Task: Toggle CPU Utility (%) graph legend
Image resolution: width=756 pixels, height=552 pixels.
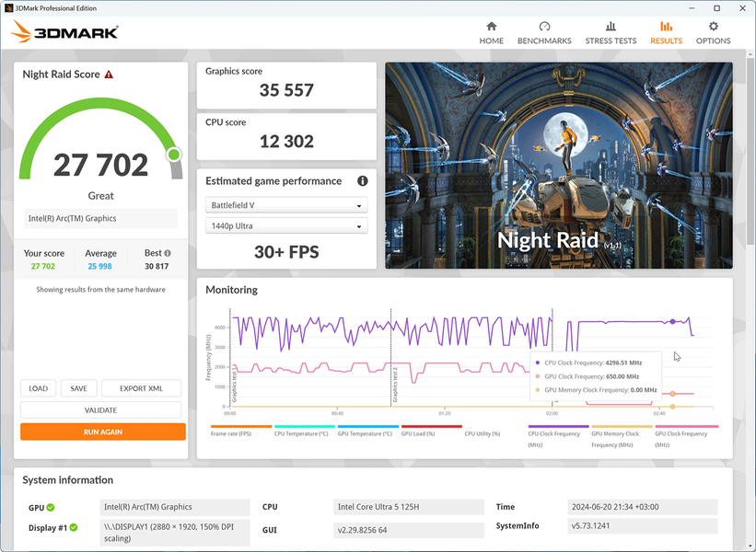Action: (x=483, y=433)
